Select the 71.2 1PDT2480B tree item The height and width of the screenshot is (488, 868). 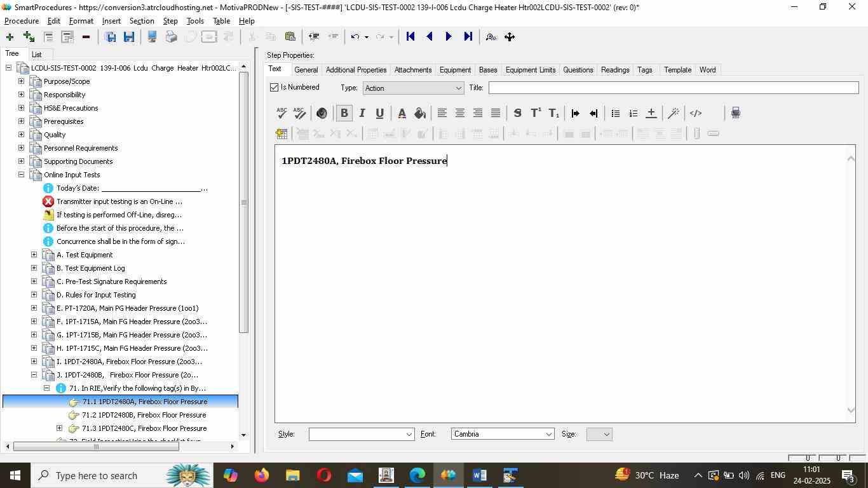[x=144, y=415]
